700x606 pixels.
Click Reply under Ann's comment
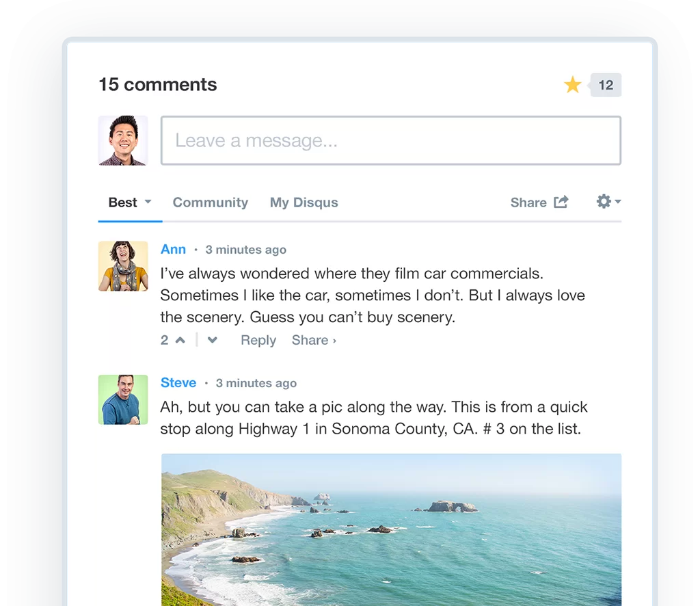pos(258,340)
